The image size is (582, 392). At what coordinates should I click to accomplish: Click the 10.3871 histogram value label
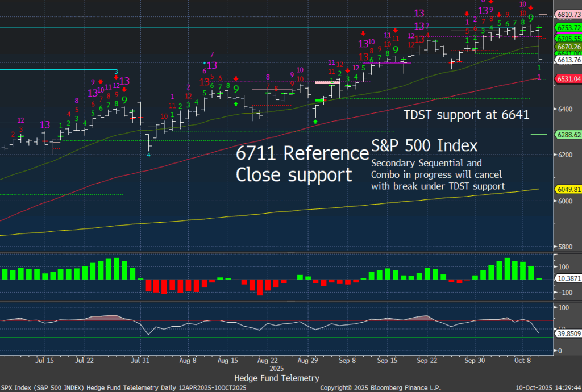[569, 280]
